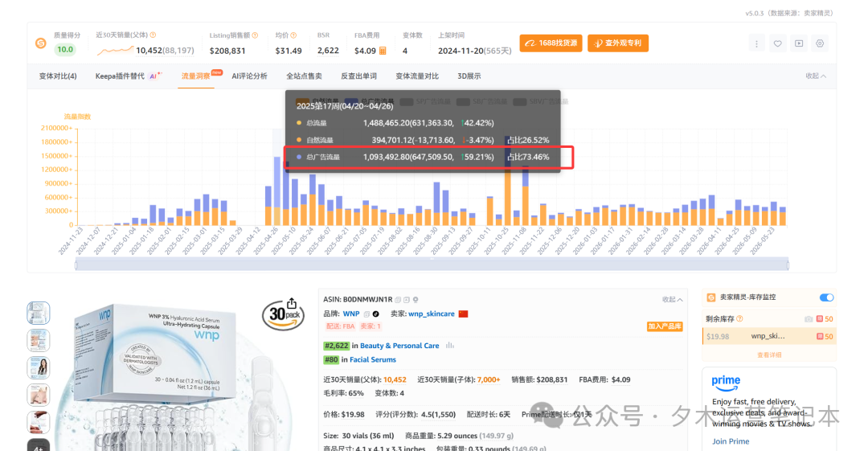Select the first product image thumbnail
The height and width of the screenshot is (451, 868).
coord(39,313)
